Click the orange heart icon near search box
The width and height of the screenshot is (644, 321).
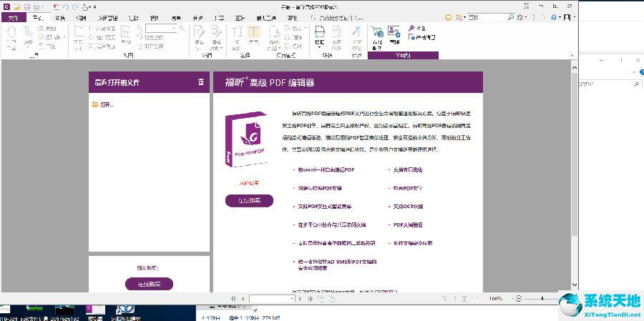tap(449, 17)
